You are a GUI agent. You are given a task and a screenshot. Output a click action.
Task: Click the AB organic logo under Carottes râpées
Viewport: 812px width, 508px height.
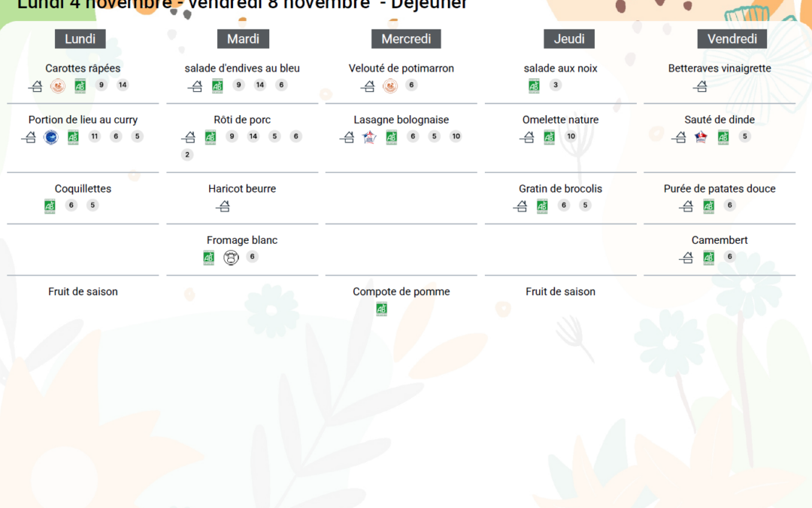coord(80,86)
